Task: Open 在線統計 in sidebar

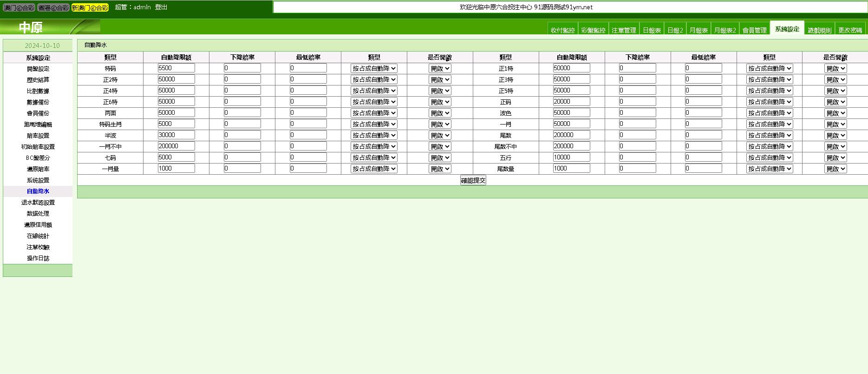Action: pos(38,236)
